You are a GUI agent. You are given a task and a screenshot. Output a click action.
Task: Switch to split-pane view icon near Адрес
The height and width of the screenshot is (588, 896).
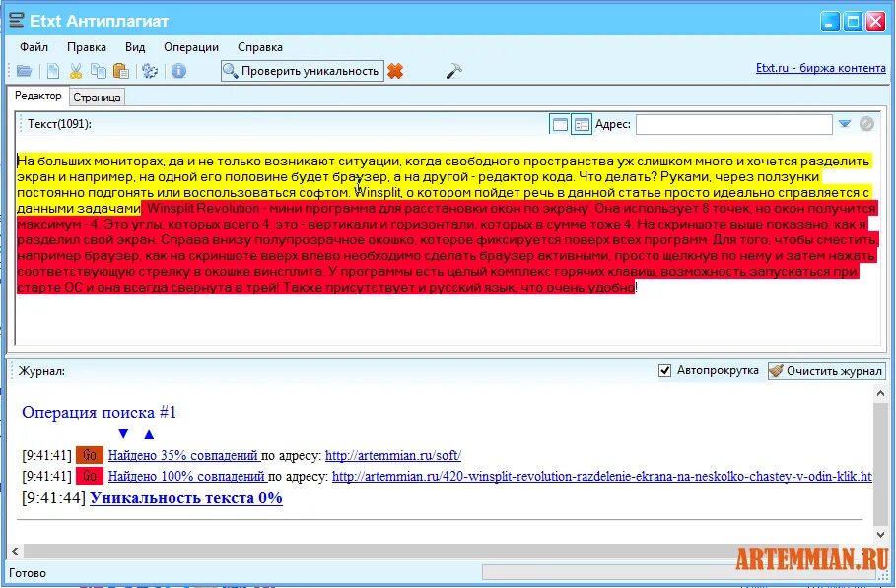coord(582,124)
